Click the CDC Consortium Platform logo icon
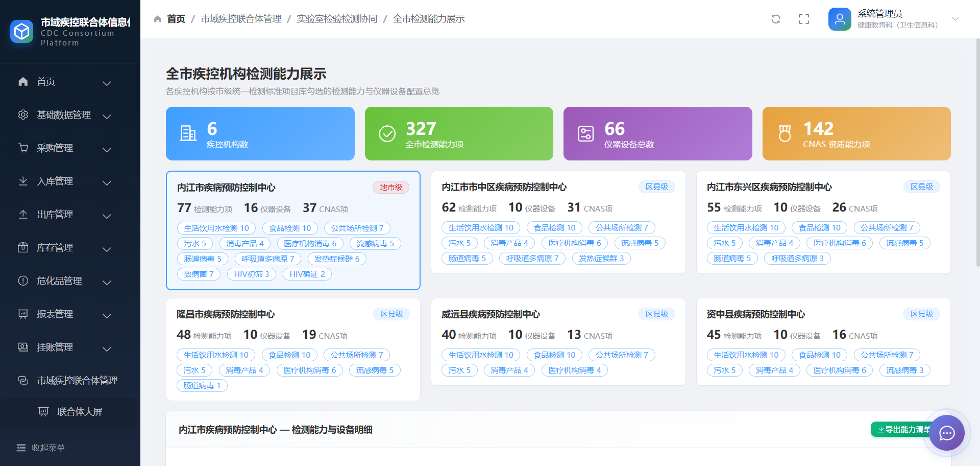The width and height of the screenshot is (980, 466). (21, 32)
